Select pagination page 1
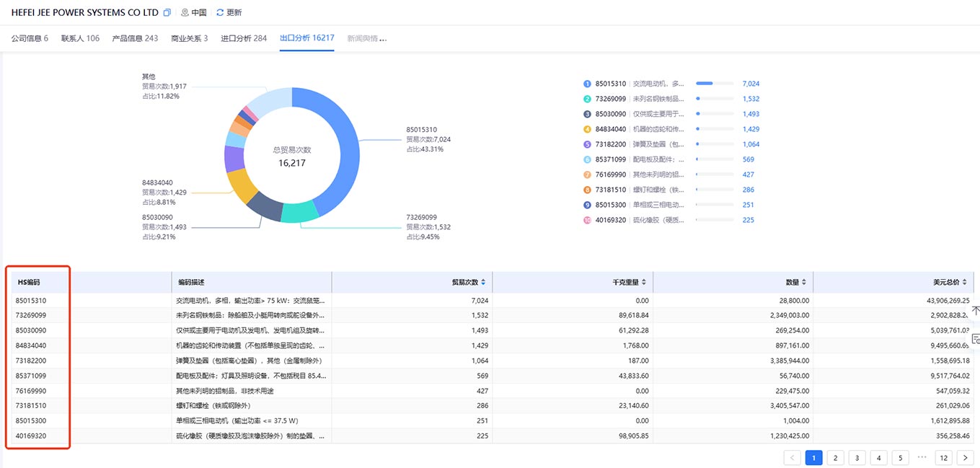980x468 pixels. point(813,458)
